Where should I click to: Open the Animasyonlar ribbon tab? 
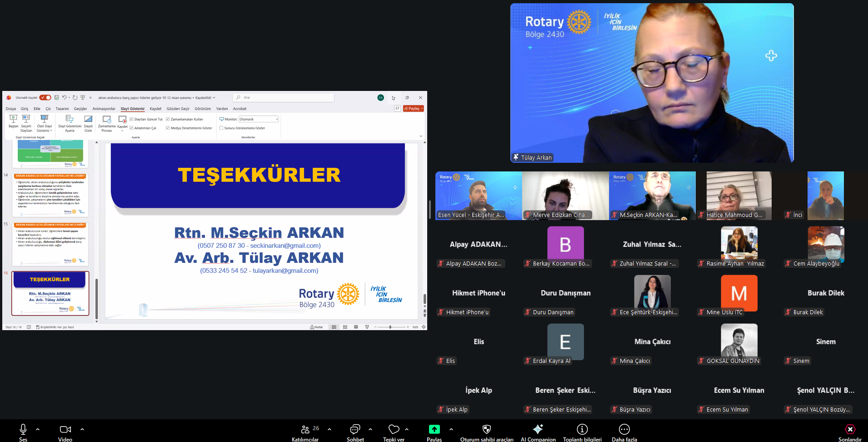[x=104, y=109]
